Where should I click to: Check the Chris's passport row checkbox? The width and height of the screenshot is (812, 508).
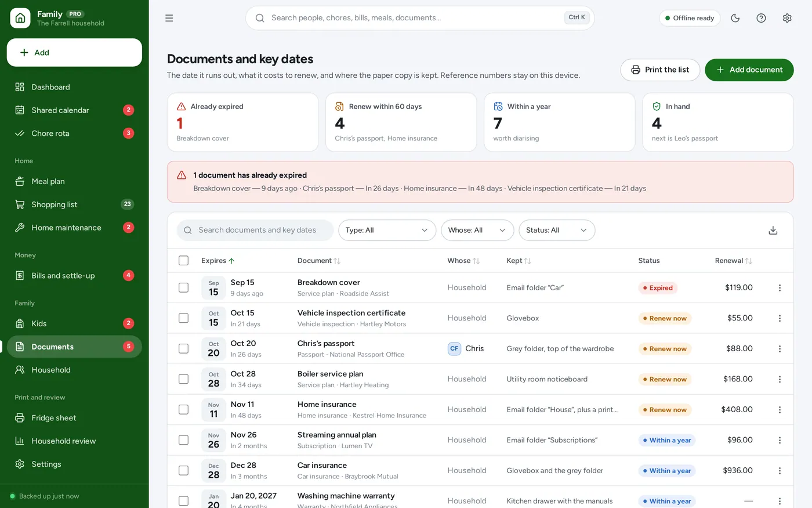pos(184,349)
